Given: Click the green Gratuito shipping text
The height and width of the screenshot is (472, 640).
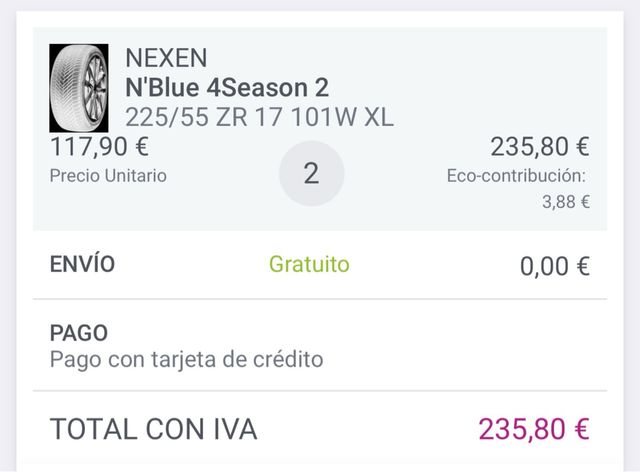Looking at the screenshot, I should (309, 265).
